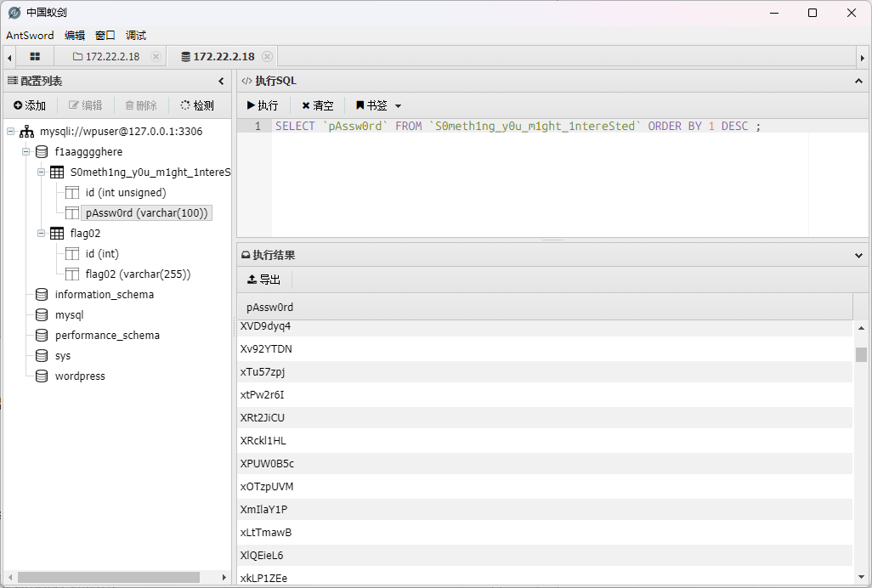Click the pAssw0rd column header

point(269,307)
